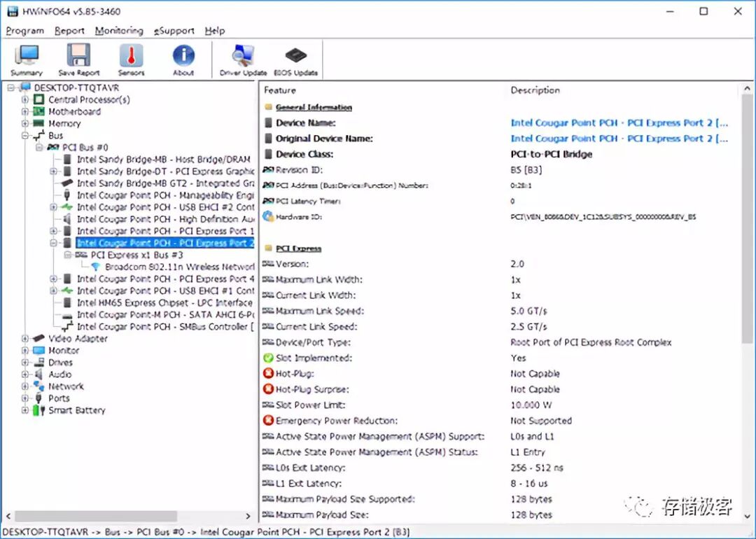The height and width of the screenshot is (539, 756).
Task: Click details pane scroll down arrow
Action: point(747,516)
